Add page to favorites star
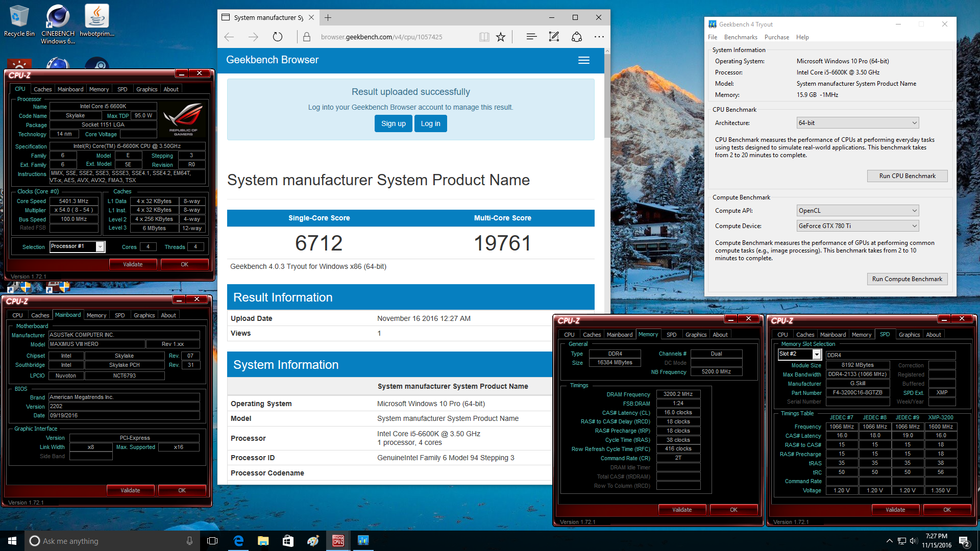The image size is (980, 551). [501, 37]
